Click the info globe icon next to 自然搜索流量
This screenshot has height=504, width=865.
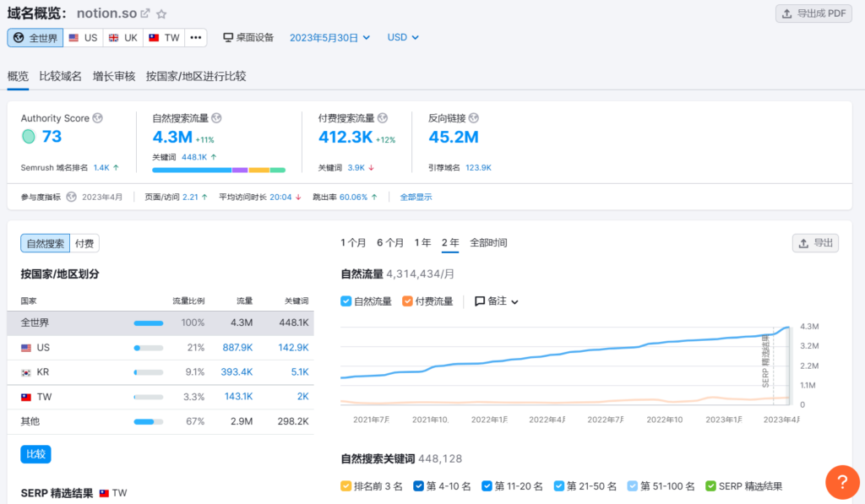click(217, 118)
